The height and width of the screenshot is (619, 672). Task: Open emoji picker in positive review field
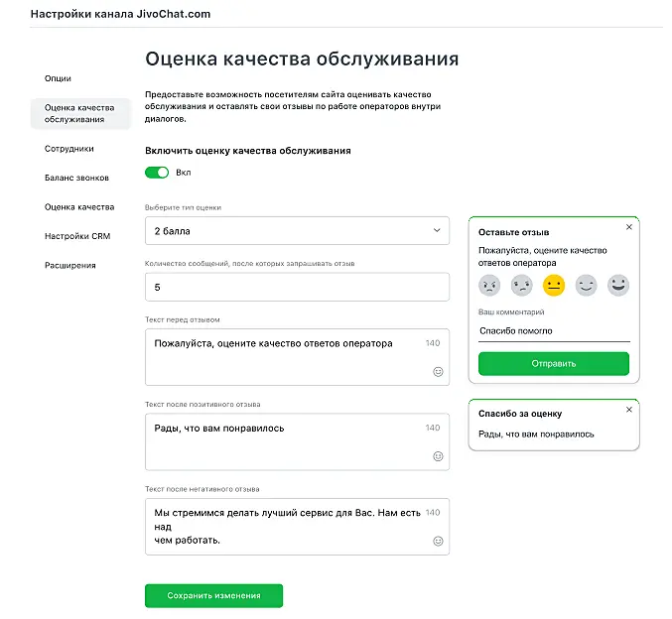tap(438, 456)
